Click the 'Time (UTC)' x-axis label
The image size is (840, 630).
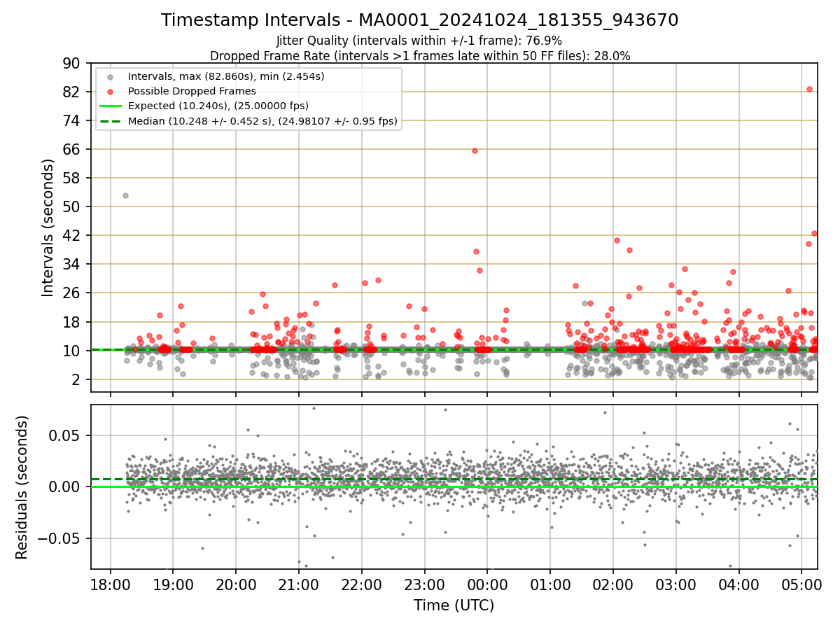(x=454, y=605)
